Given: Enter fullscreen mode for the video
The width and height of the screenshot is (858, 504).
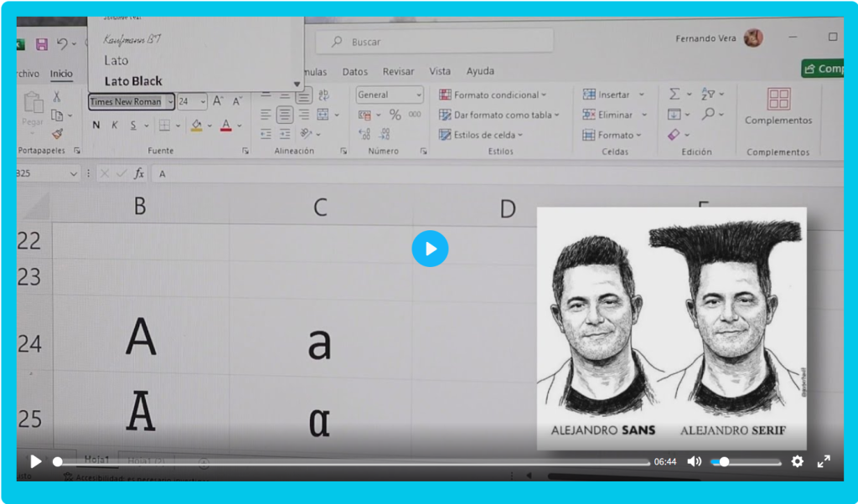Looking at the screenshot, I should pos(824,461).
